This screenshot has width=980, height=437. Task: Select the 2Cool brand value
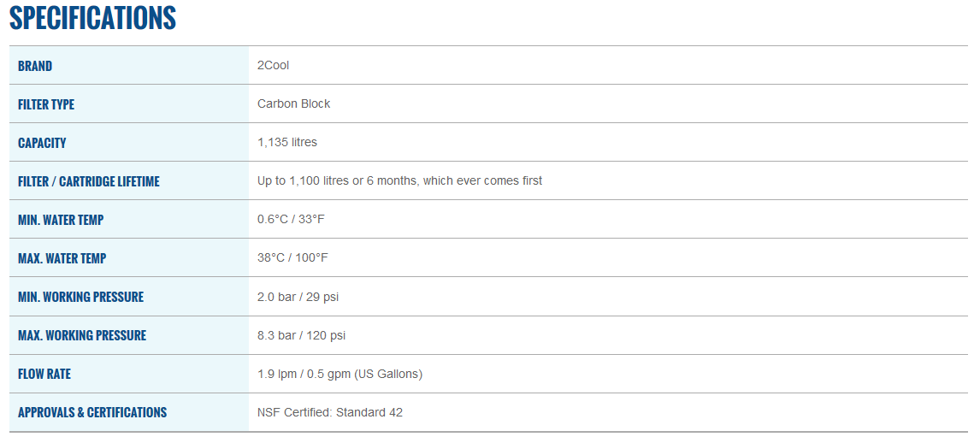pyautogui.click(x=274, y=66)
